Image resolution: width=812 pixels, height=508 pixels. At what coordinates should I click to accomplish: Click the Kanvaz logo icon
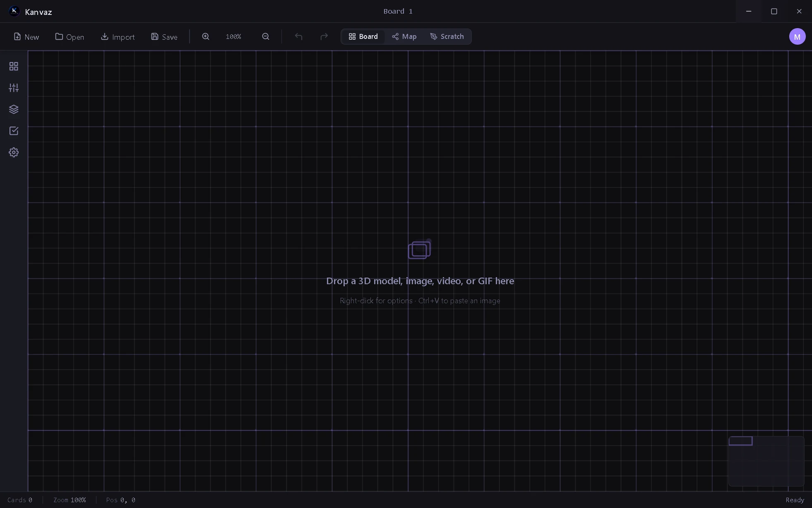(x=14, y=11)
